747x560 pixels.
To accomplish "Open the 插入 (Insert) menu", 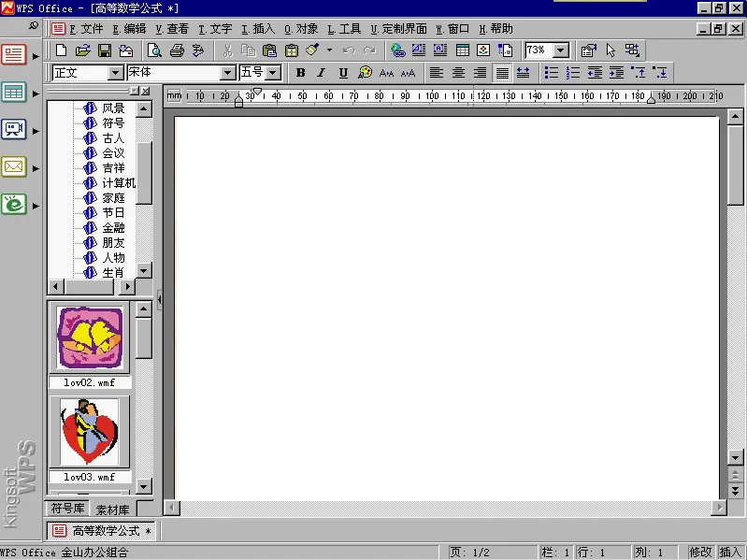I will tap(258, 29).
